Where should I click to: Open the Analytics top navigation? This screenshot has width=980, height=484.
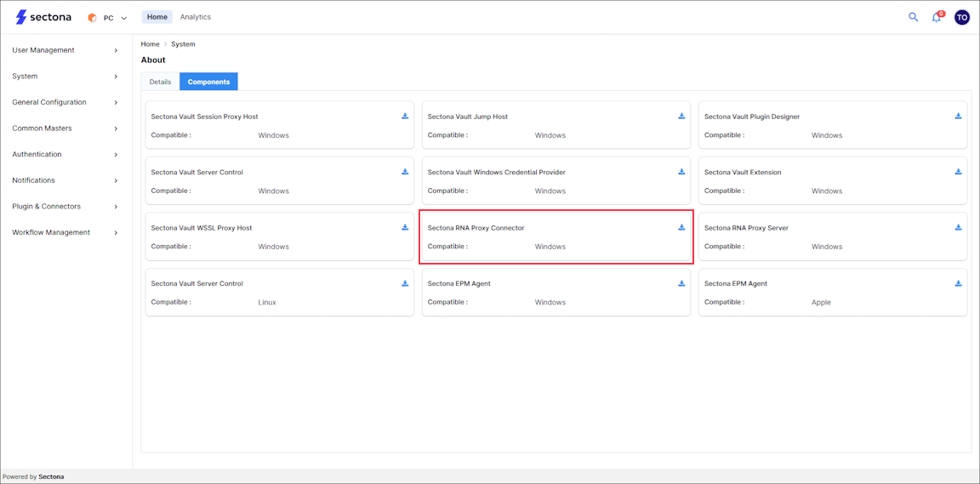pyautogui.click(x=196, y=17)
